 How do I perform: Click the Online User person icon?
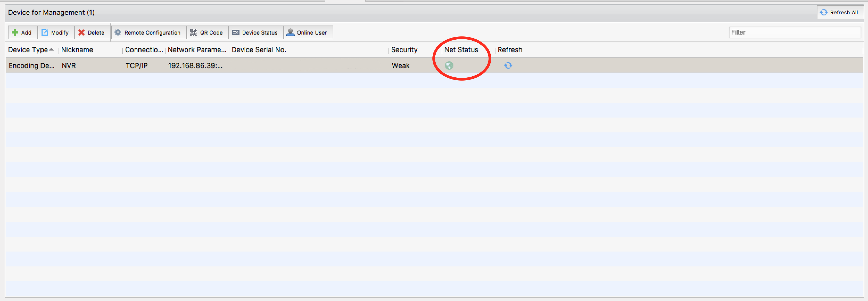point(290,32)
